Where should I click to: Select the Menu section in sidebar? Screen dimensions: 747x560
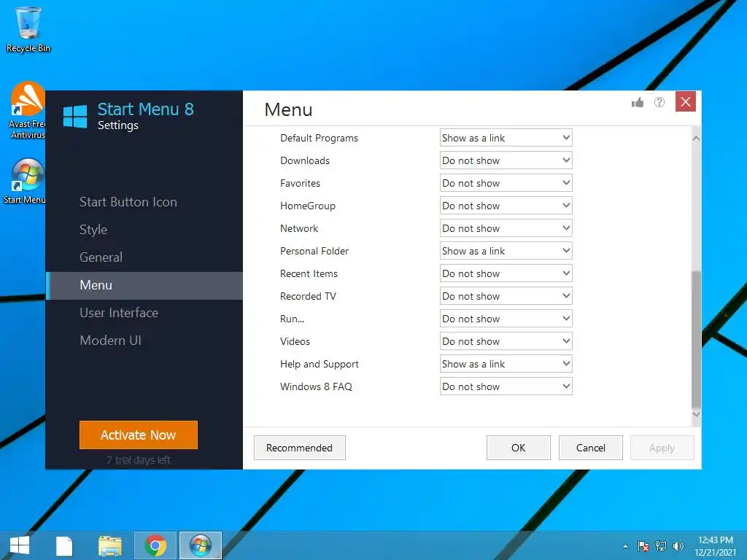[144, 286]
